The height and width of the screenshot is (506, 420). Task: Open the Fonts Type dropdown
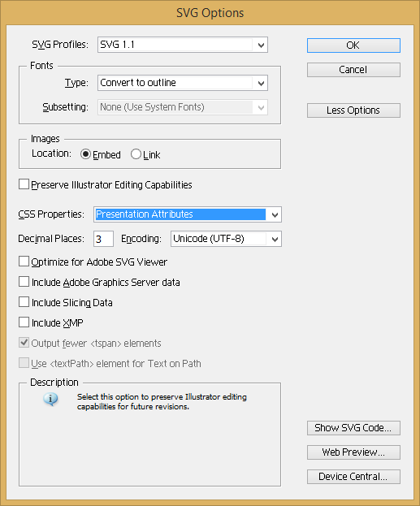(183, 83)
